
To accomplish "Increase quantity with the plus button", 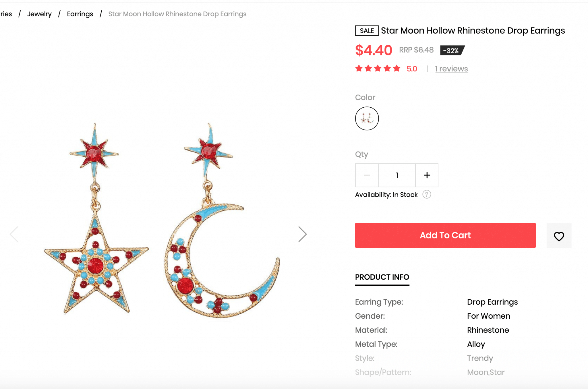I will click(x=427, y=175).
